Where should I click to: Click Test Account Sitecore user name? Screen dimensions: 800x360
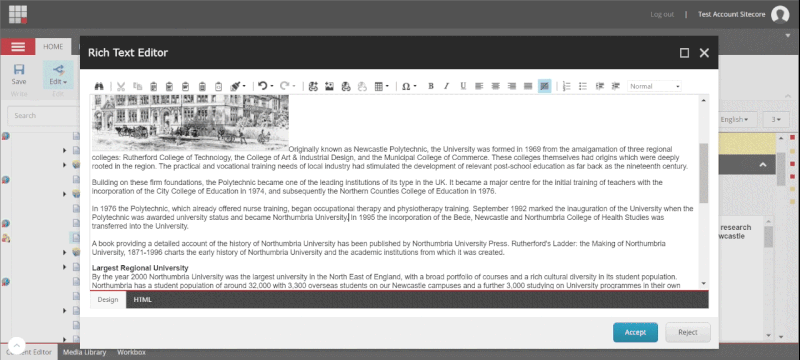[x=731, y=14]
